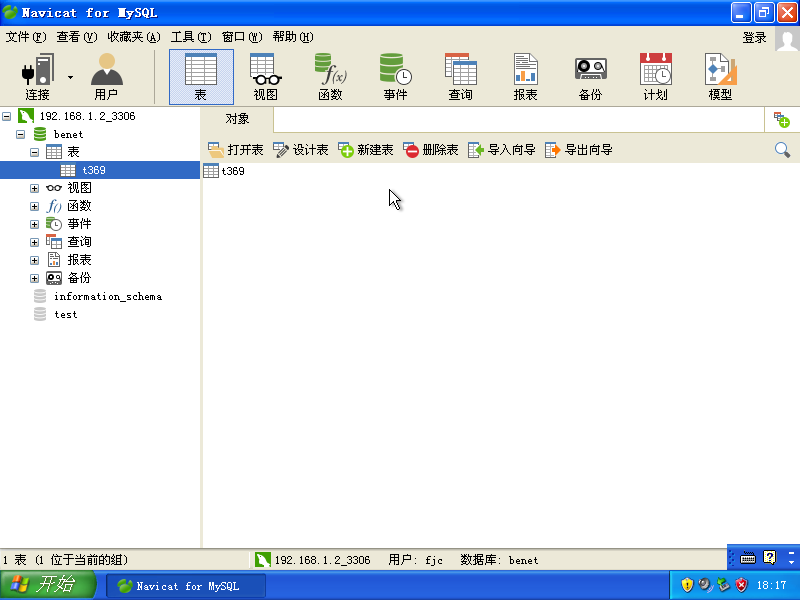800x600 pixels.
Task: Select t369 in the left tree
Action: 94,170
